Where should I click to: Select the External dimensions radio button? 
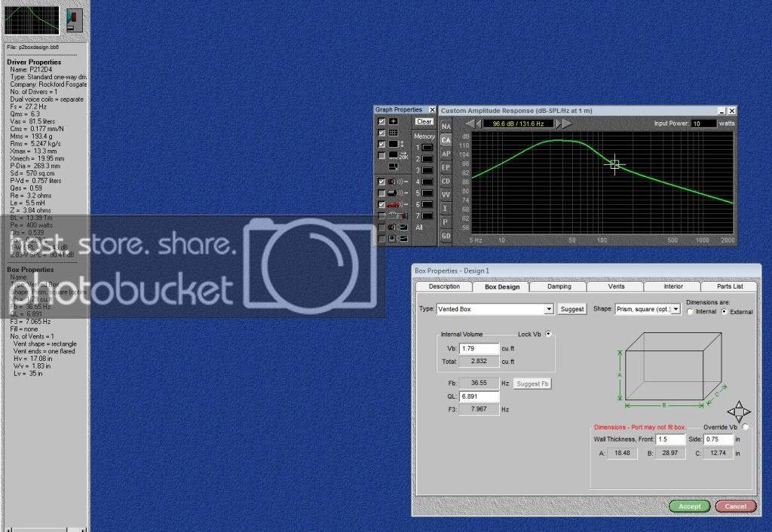point(724,311)
